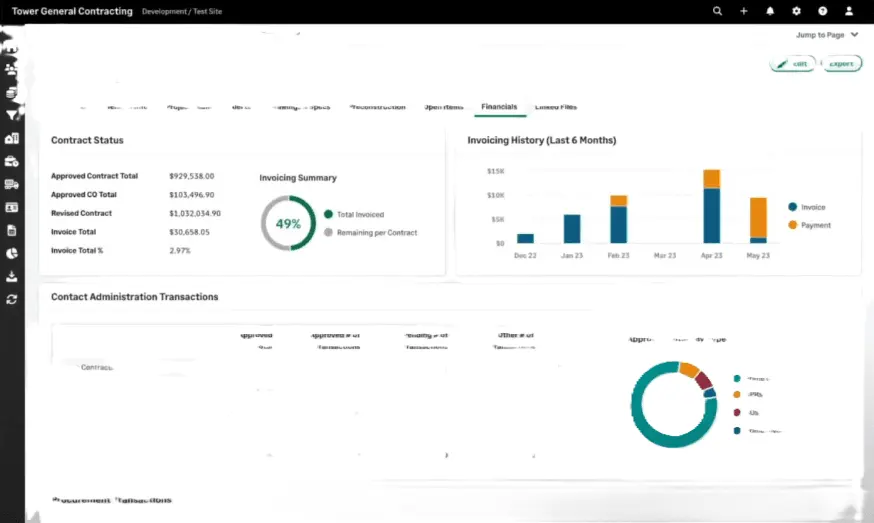Click the plus add-new icon in top bar

tap(744, 11)
